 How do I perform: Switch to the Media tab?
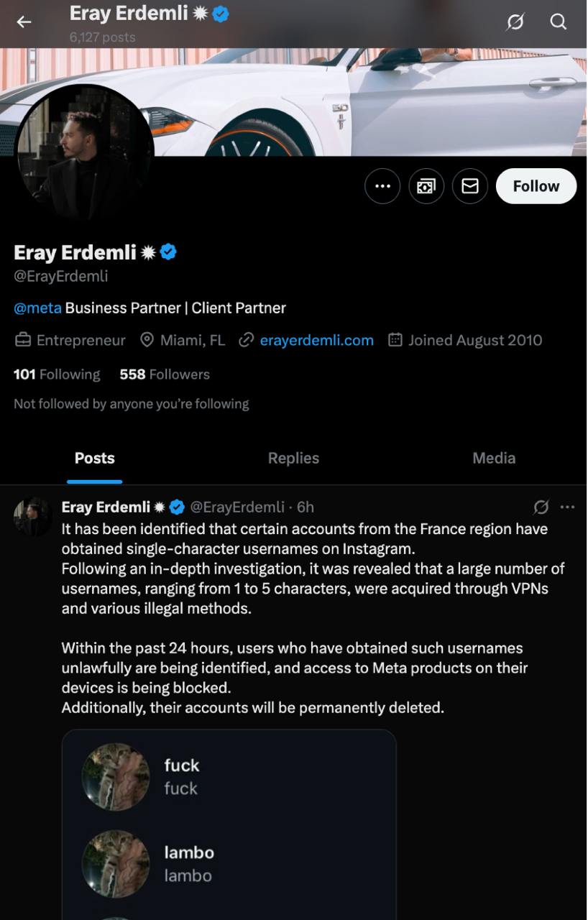(494, 459)
